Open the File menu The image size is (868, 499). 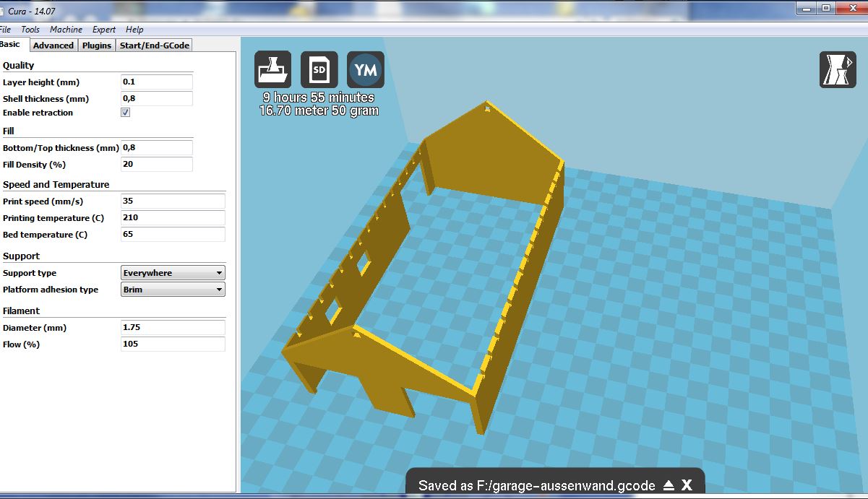[5, 30]
